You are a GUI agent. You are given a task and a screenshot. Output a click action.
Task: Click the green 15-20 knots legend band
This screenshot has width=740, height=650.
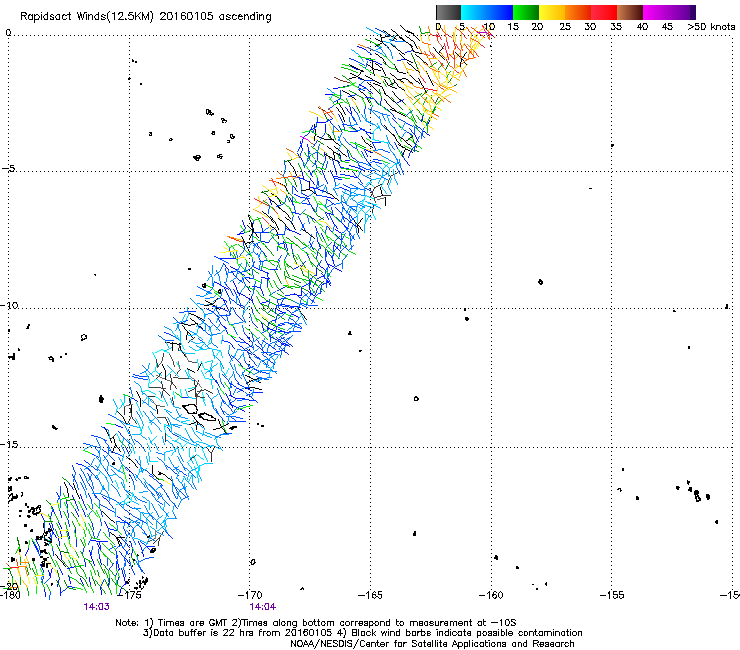pyautogui.click(x=526, y=12)
